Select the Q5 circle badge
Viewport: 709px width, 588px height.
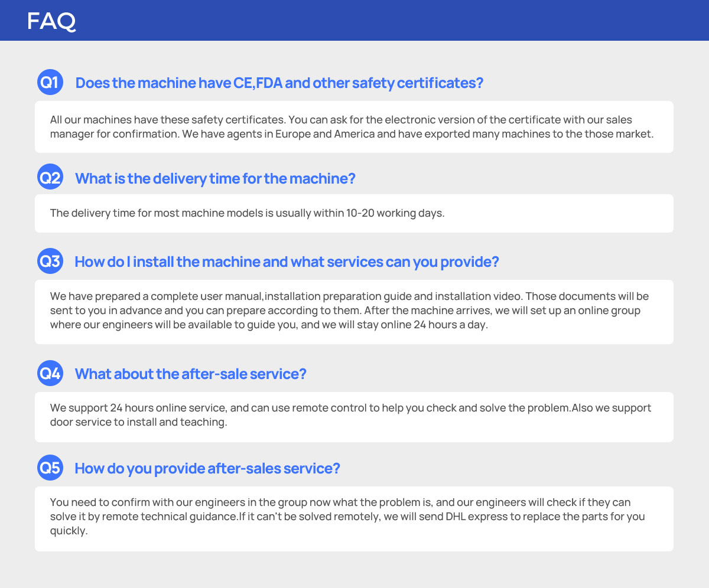click(50, 468)
